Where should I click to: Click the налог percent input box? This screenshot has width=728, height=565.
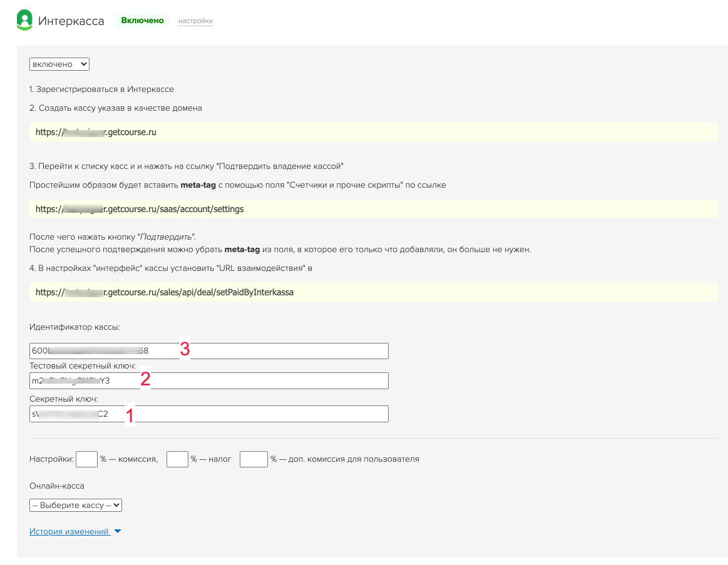177,459
